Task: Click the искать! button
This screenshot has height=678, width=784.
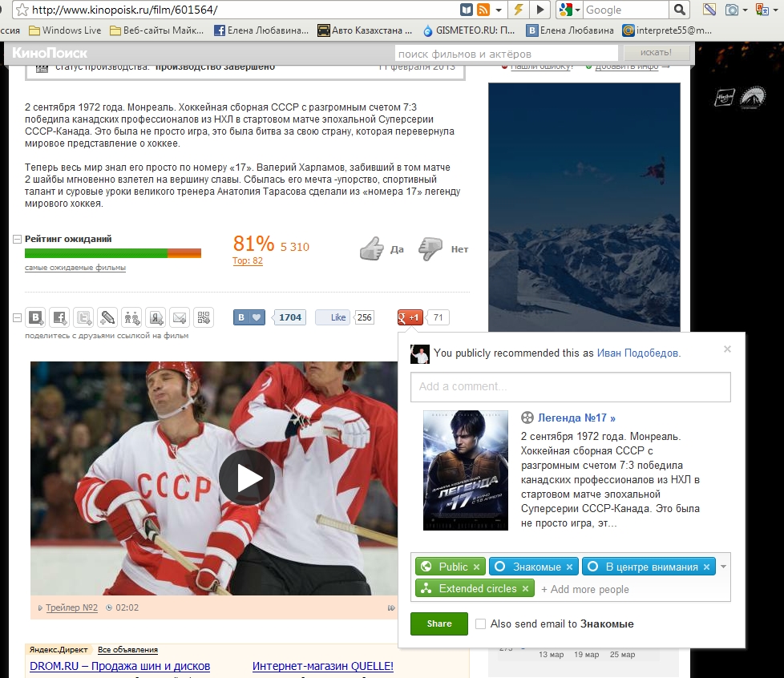Action: click(x=656, y=53)
